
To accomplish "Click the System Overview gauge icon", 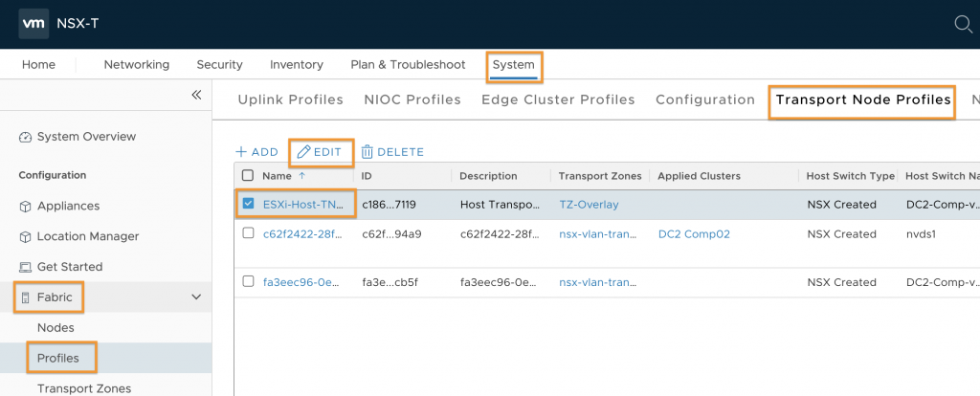I will coord(25,137).
